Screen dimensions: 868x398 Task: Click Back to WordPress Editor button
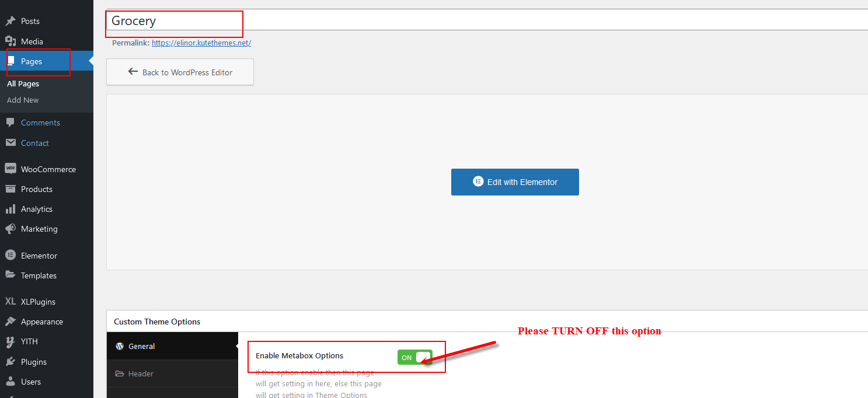[x=180, y=72]
